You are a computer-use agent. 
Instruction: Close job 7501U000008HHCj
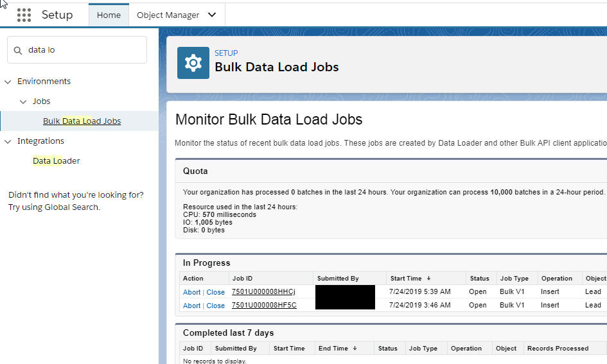click(x=216, y=292)
